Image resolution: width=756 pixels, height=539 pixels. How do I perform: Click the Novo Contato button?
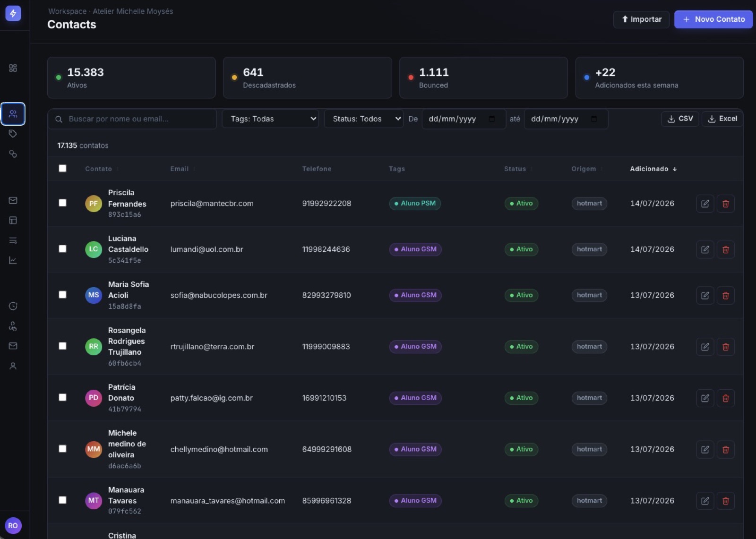pos(713,19)
